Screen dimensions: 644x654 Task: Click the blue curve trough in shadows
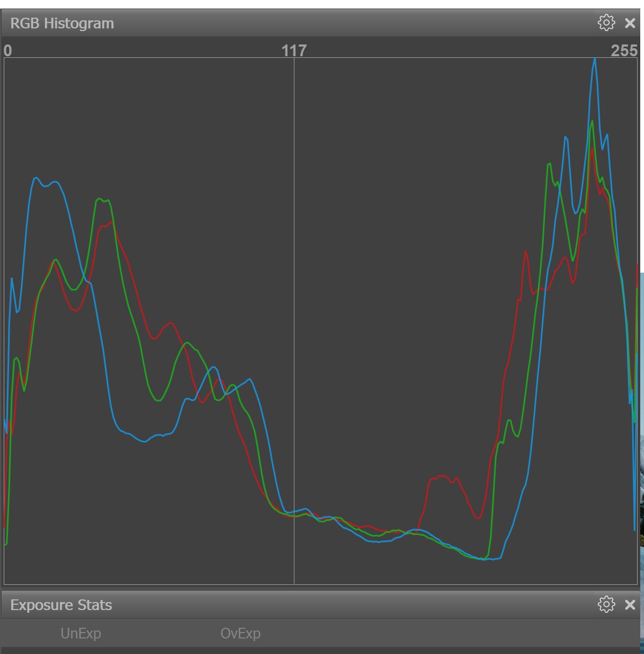coord(143,441)
